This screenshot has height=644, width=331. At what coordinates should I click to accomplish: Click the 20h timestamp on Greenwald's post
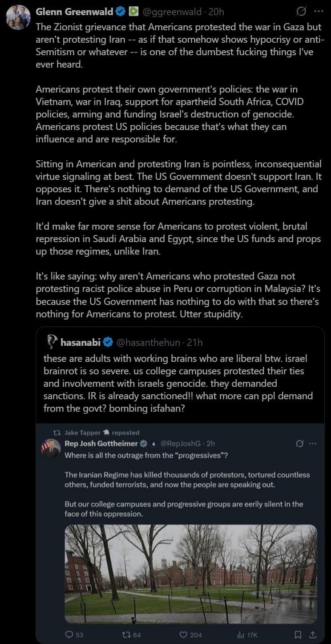pos(217,12)
